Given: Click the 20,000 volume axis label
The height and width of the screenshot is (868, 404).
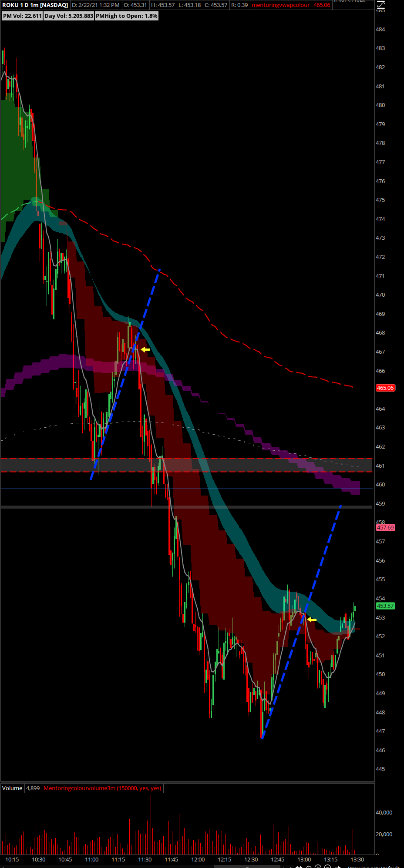Looking at the screenshot, I should [x=384, y=834].
